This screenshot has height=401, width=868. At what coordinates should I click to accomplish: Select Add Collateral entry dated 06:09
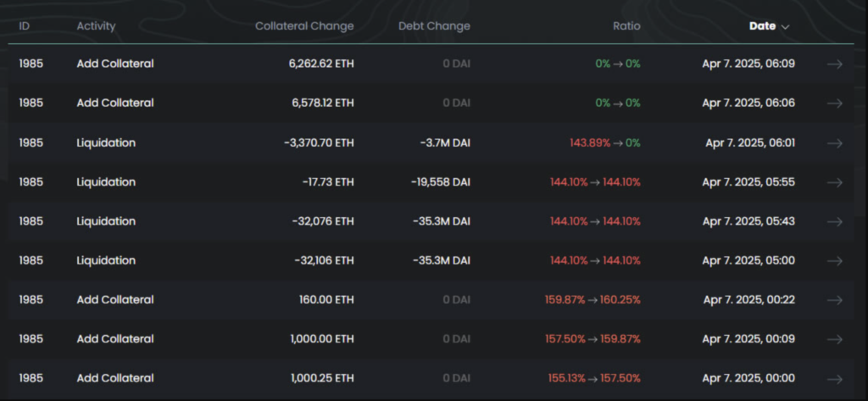coord(114,64)
